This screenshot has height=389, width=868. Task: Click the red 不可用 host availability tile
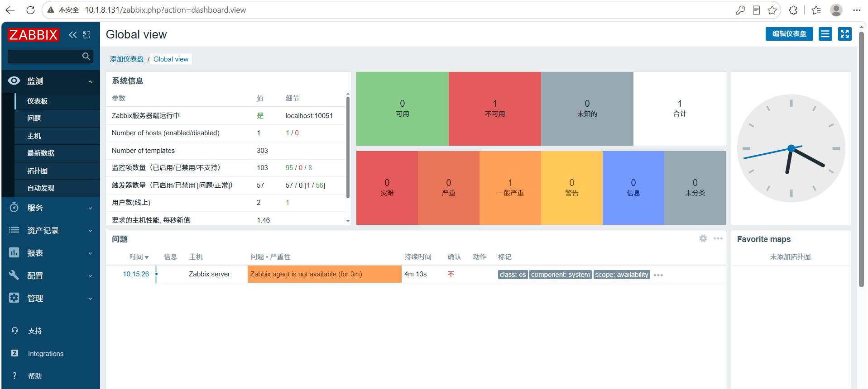(x=495, y=109)
